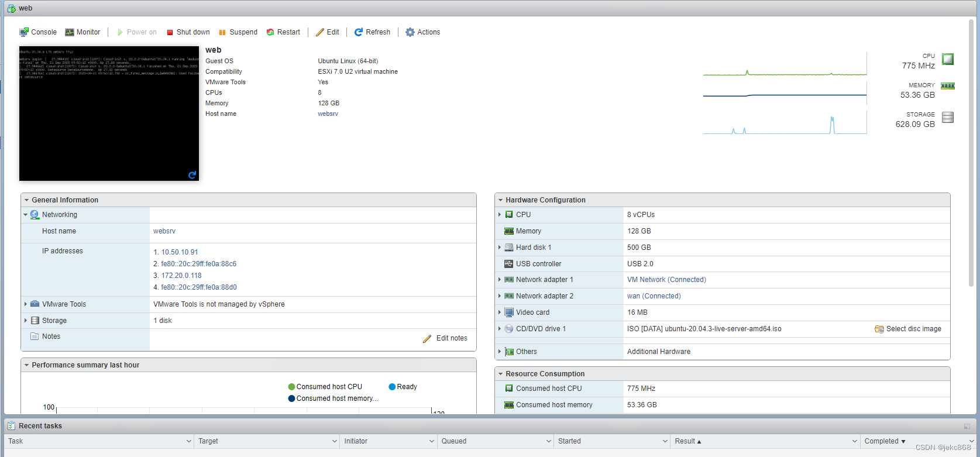Screen dimensions: 980x457
Task: Open the Monitor view
Action: [82, 32]
